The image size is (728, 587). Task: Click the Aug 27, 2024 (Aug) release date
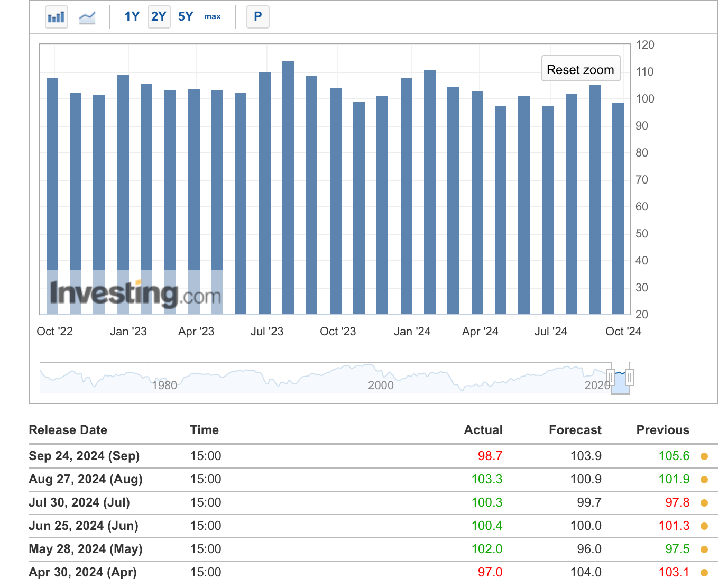pyautogui.click(x=86, y=479)
